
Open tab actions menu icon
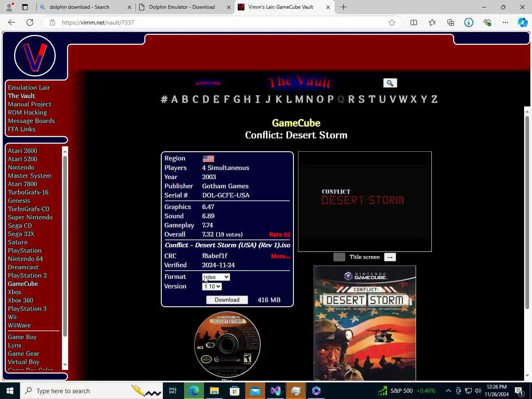(x=25, y=7)
